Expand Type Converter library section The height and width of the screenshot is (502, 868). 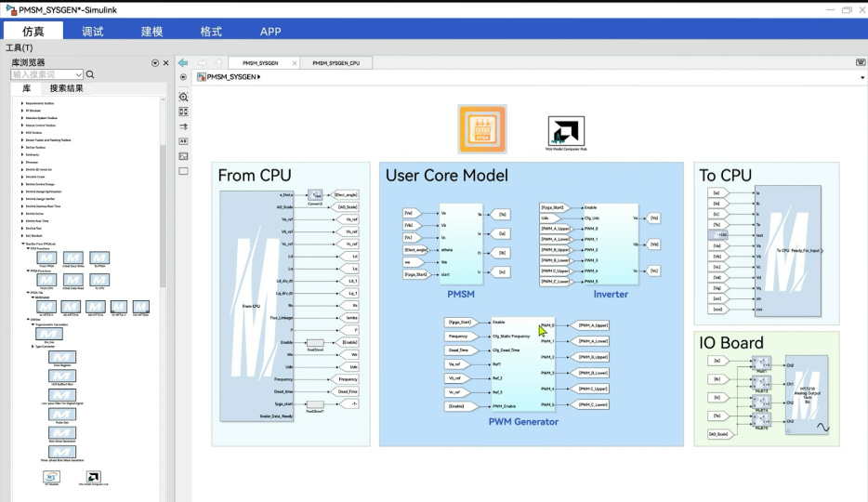tap(33, 347)
